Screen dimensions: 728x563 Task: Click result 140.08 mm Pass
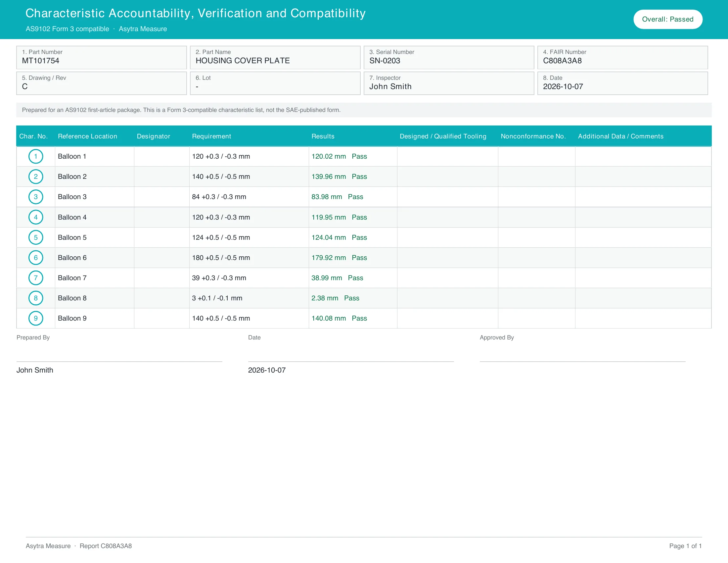pyautogui.click(x=339, y=318)
